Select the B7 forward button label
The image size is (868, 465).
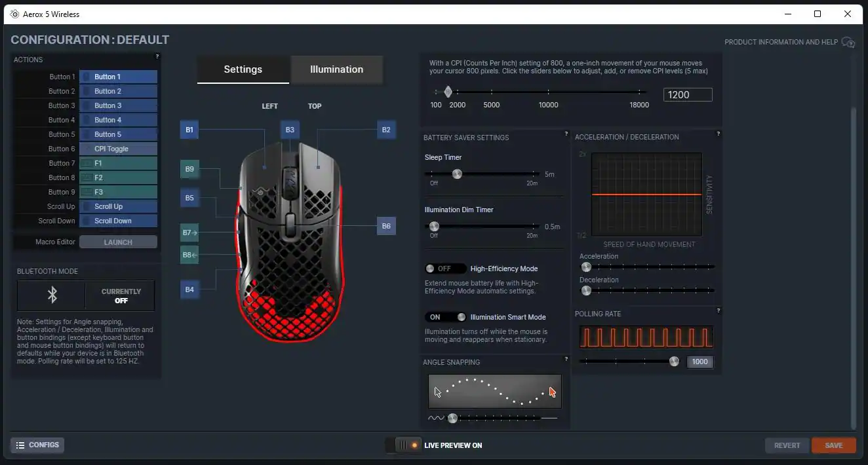(x=189, y=232)
